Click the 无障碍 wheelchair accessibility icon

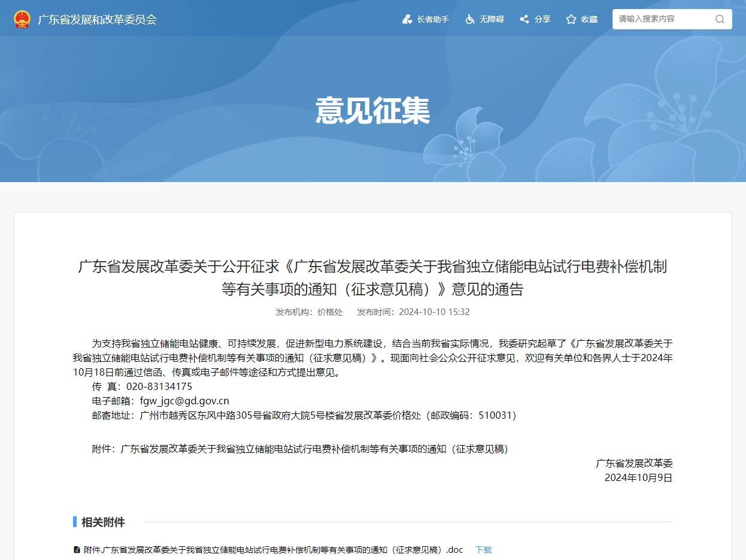click(470, 19)
